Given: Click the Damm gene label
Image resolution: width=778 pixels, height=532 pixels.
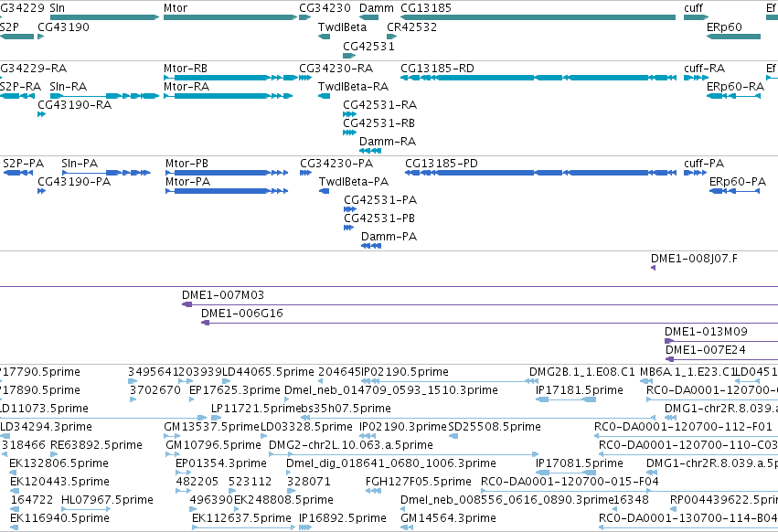Looking at the screenshot, I should tap(377, 8).
